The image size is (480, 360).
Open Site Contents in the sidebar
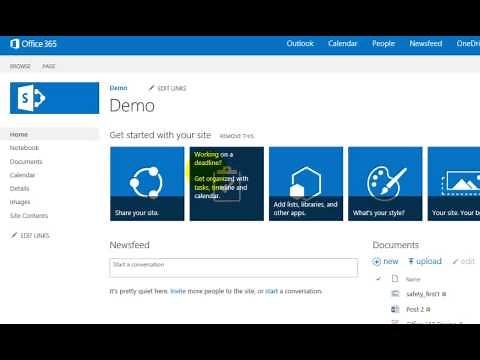(29, 216)
